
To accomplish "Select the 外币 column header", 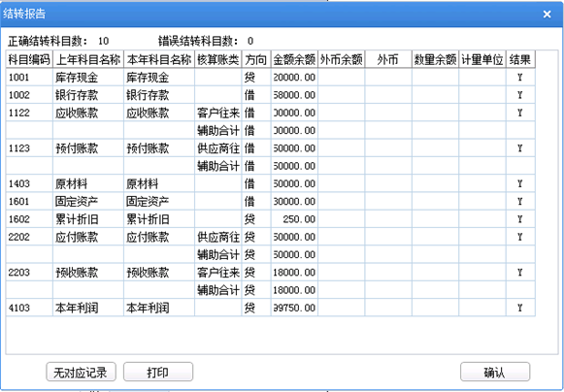I will (x=388, y=59).
